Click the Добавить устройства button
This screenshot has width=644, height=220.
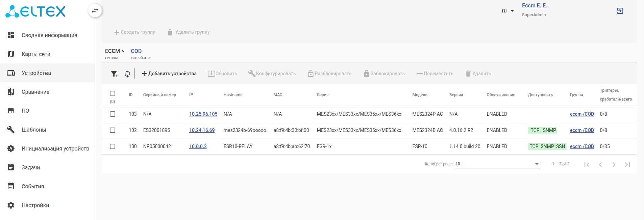click(169, 74)
